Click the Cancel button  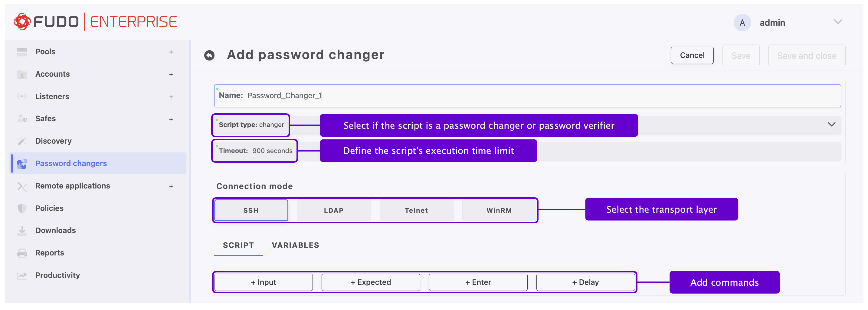coord(692,55)
